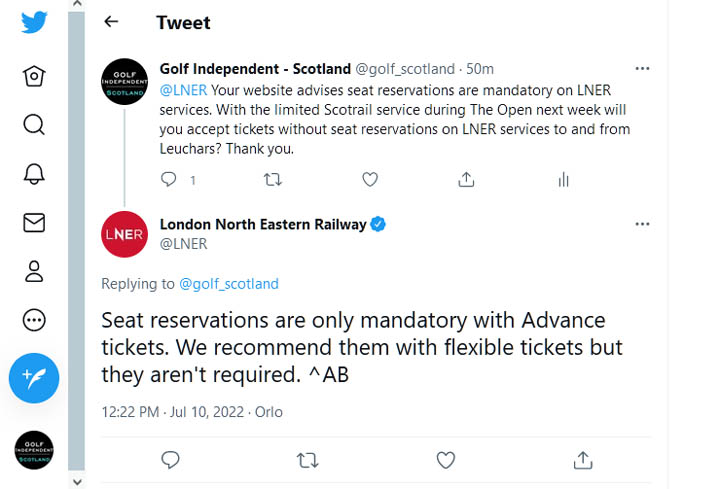Open Messages envelope icon
The image size is (720, 489).
pos(34,223)
